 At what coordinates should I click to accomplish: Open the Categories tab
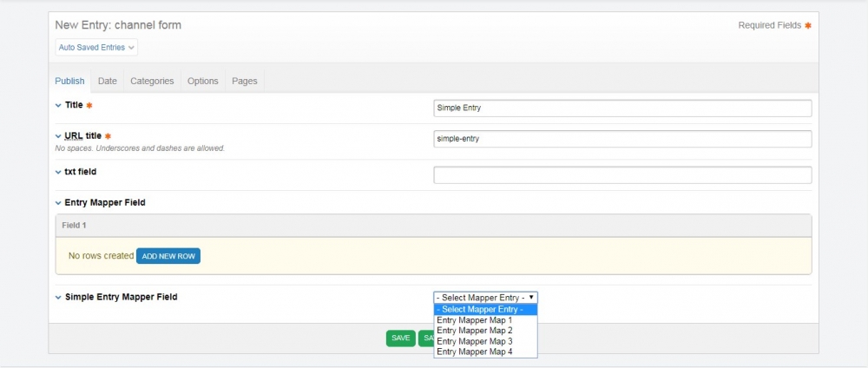[152, 81]
